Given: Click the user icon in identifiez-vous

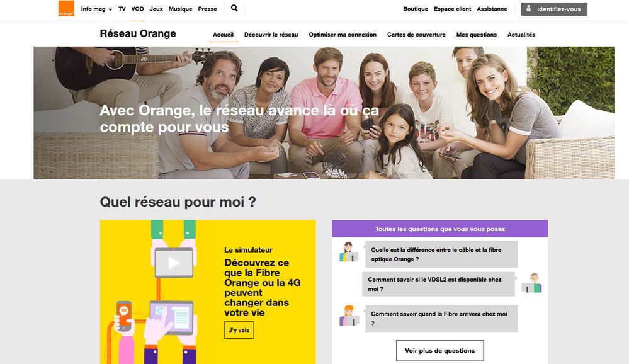Looking at the screenshot, I should (x=529, y=8).
